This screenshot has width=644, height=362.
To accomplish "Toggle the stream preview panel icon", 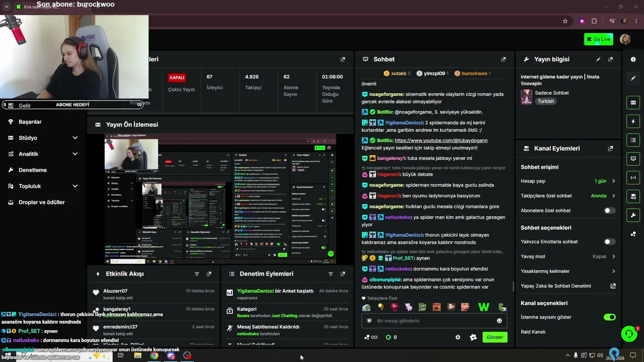I will click(x=633, y=103).
